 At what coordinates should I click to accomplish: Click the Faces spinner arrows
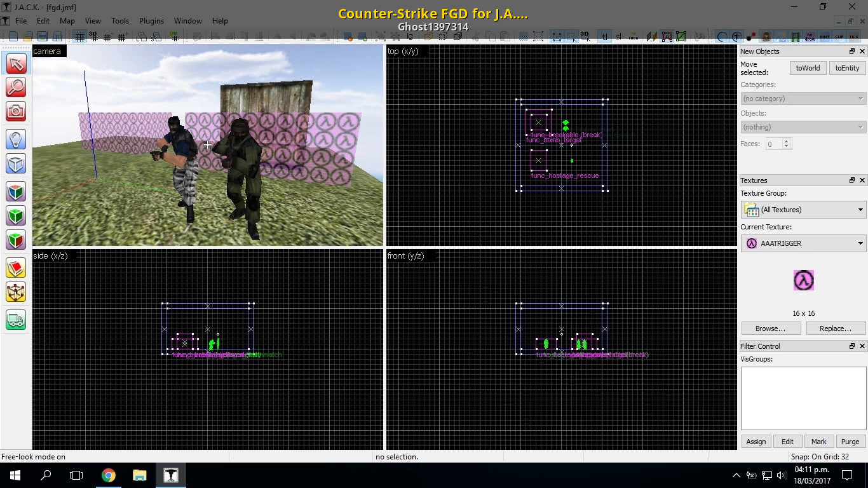click(786, 144)
